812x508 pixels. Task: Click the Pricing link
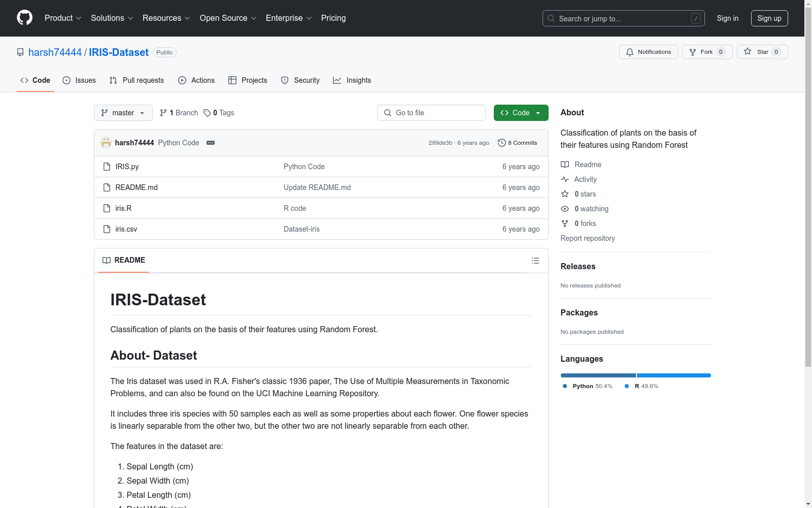pos(333,18)
